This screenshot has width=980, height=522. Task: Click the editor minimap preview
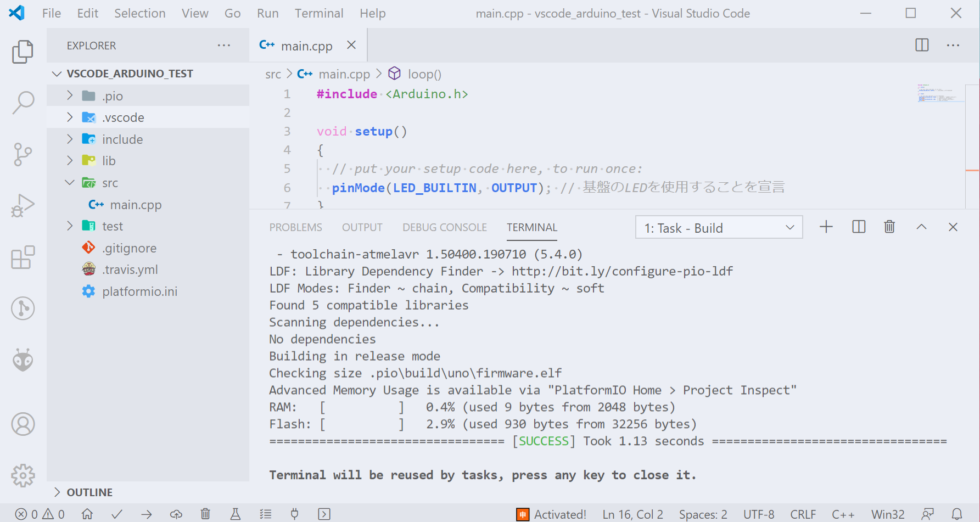point(940,93)
